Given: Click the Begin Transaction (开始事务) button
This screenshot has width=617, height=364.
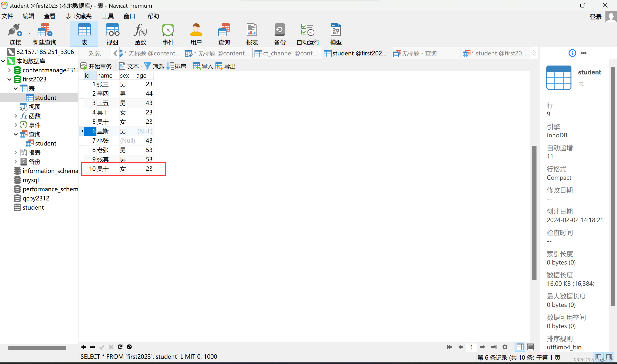Looking at the screenshot, I should pyautogui.click(x=96, y=66).
